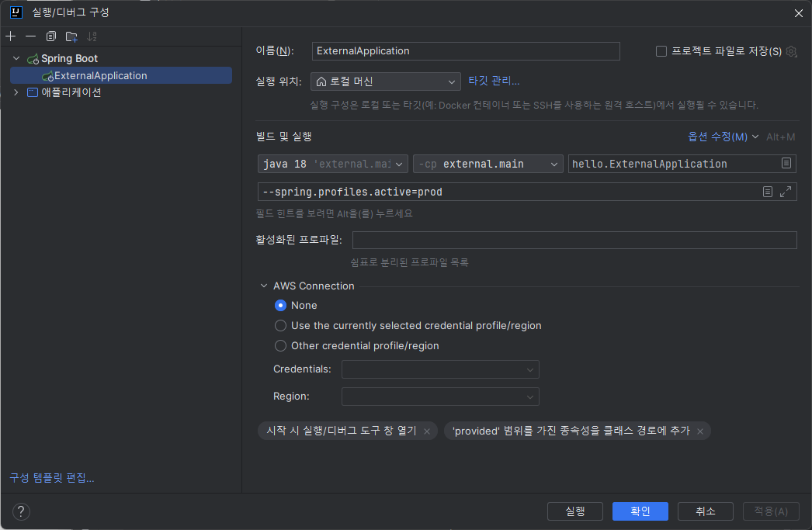Copy the selected configuration
This screenshot has height=530, width=812.
tap(50, 36)
